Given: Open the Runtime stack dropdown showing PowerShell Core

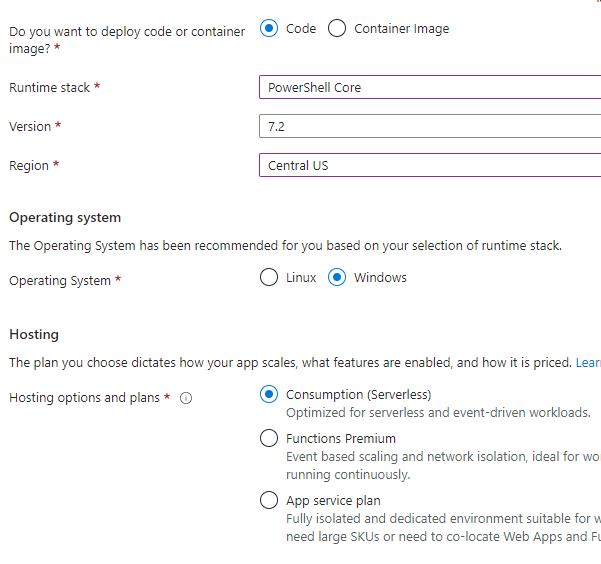Looking at the screenshot, I should (430, 87).
